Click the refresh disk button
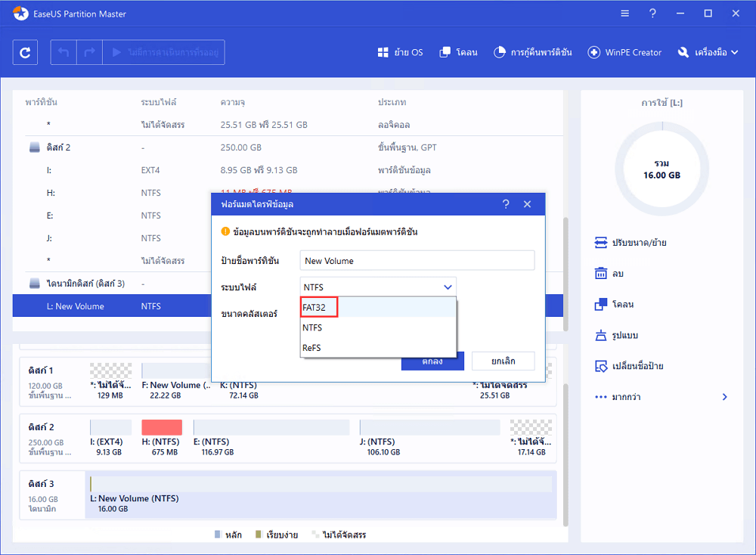Viewport: 756px width, 555px height. tap(25, 52)
